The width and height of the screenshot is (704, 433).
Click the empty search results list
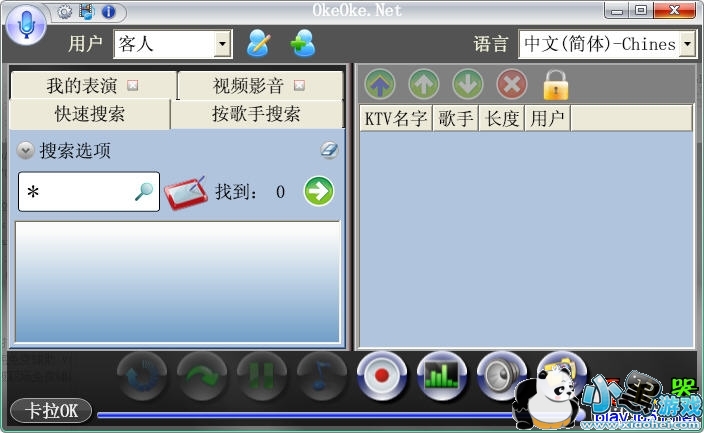(178, 282)
